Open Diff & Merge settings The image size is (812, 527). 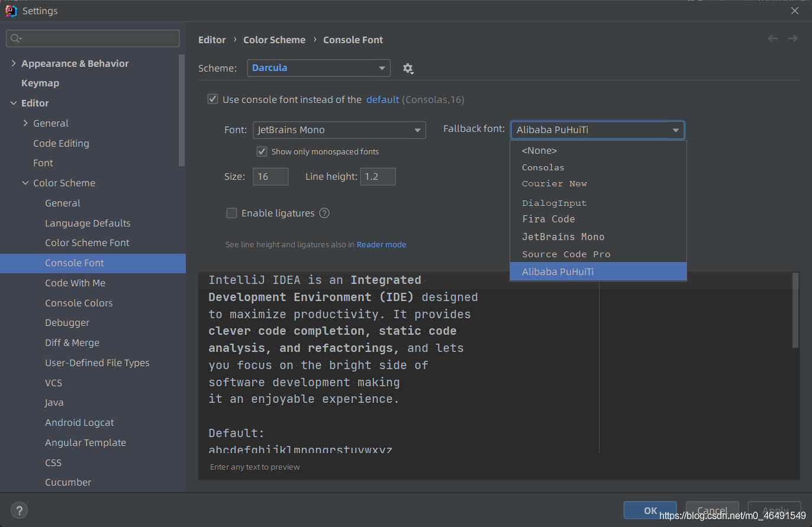[72, 342]
